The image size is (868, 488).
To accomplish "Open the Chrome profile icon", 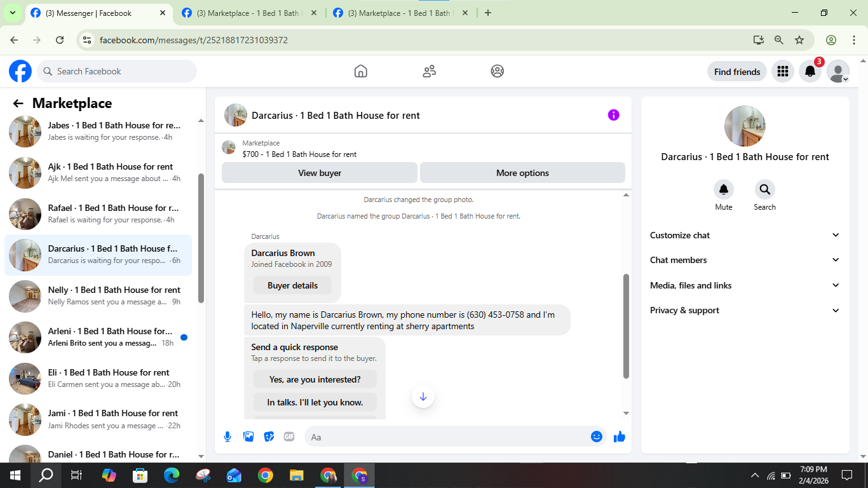I will pos(831,39).
